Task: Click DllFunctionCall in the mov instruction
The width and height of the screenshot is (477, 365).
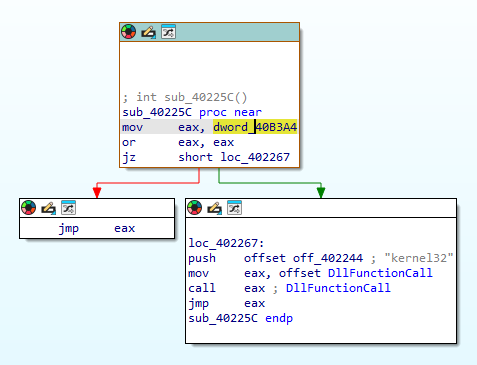Action: click(380, 273)
